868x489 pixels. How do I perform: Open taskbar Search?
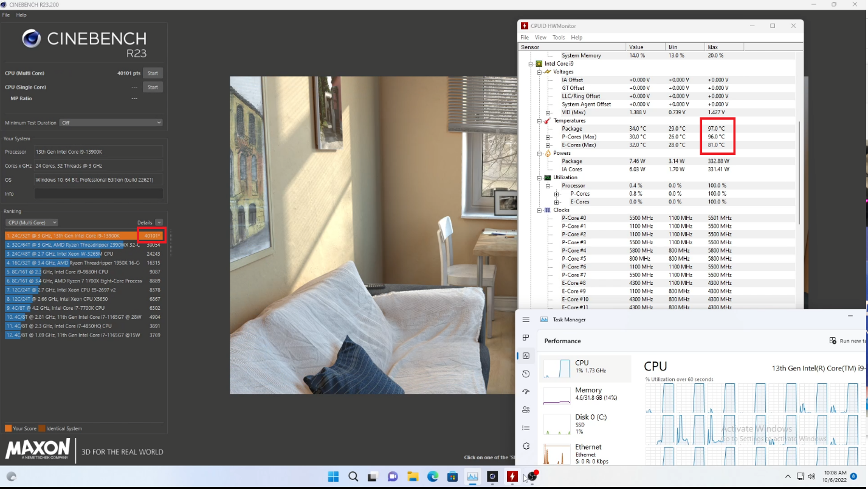tap(353, 477)
